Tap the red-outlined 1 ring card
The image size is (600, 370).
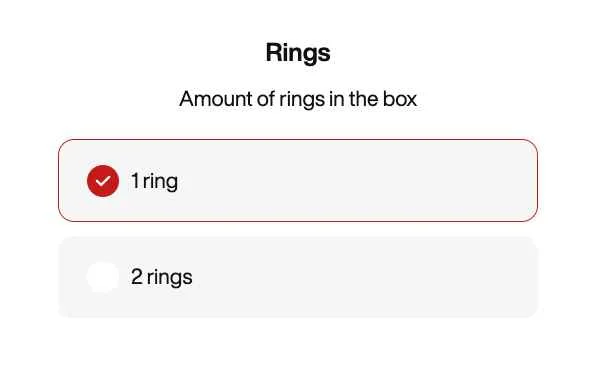(x=298, y=181)
